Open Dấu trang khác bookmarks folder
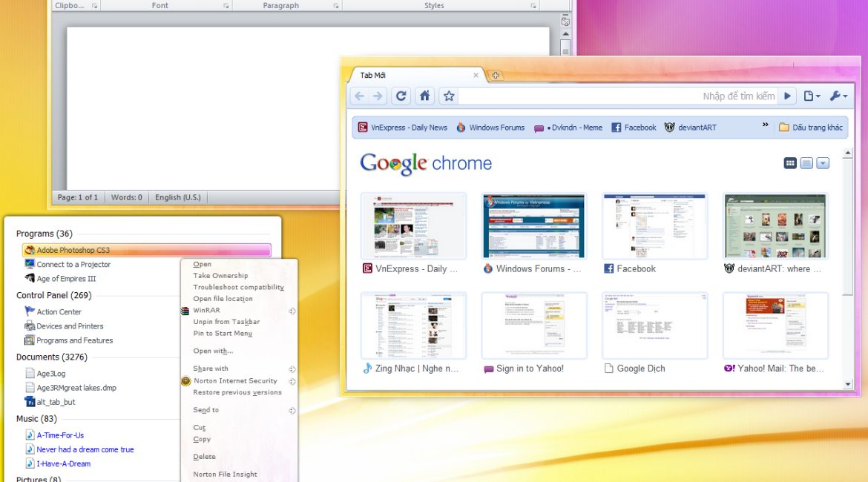Viewport: 868px width, 482px height. 810,128
